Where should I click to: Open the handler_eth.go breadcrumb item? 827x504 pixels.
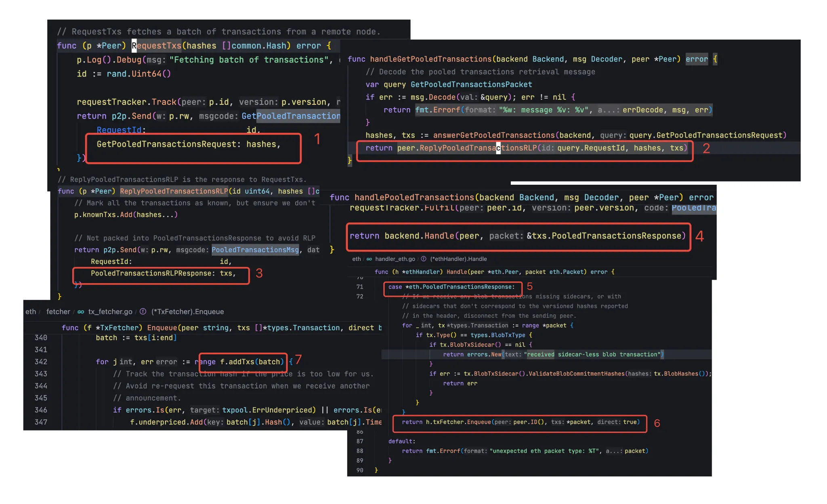[395, 259]
